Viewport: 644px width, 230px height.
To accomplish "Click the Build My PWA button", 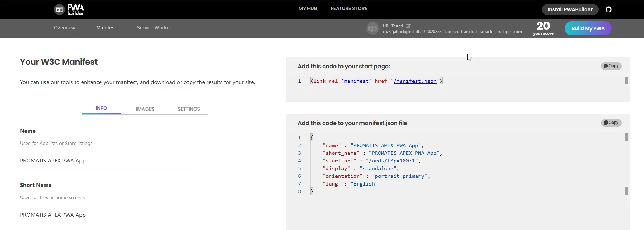I will pyautogui.click(x=588, y=28).
